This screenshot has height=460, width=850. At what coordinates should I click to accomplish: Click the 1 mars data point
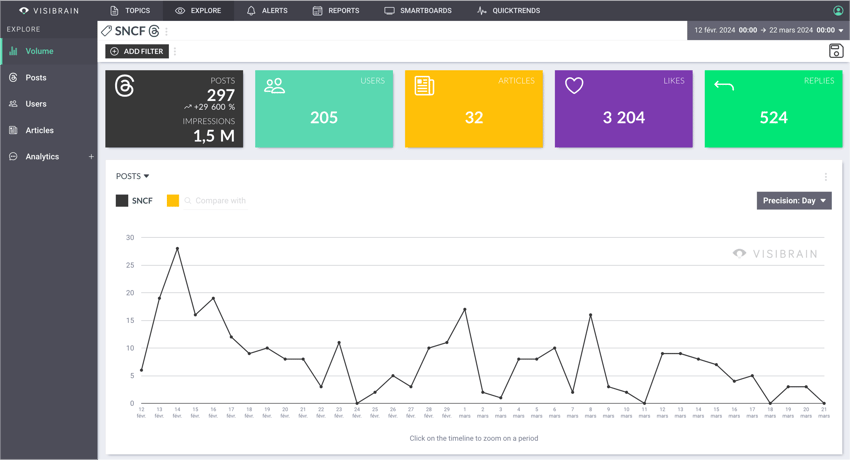pos(465,309)
